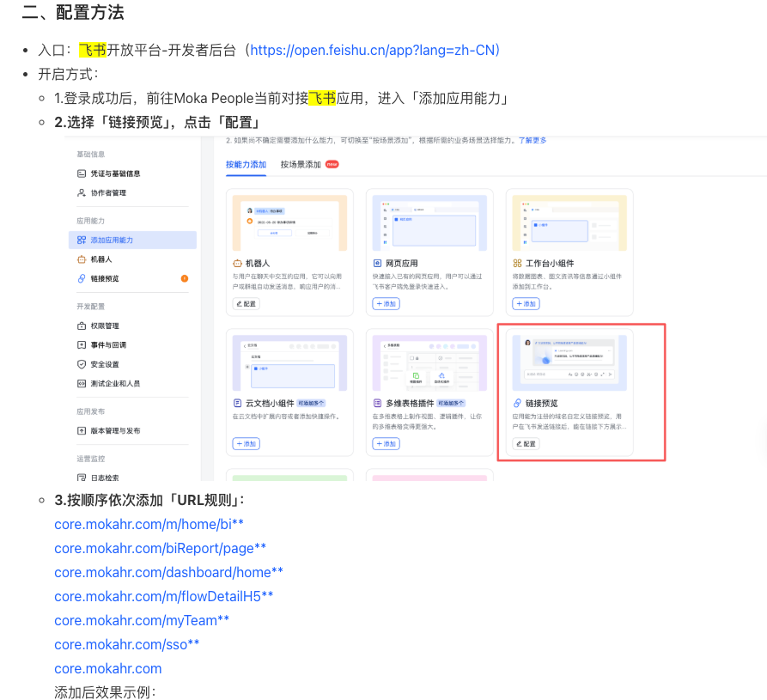
Task: Click the 多维表格插件 card title icon
Action: [377, 403]
